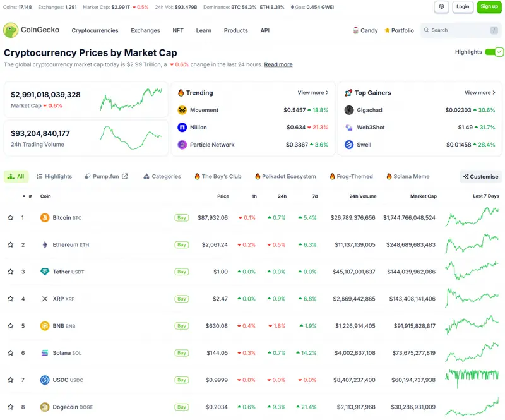Click the Solana logo icon
The image size is (505, 420).
(x=45, y=353)
